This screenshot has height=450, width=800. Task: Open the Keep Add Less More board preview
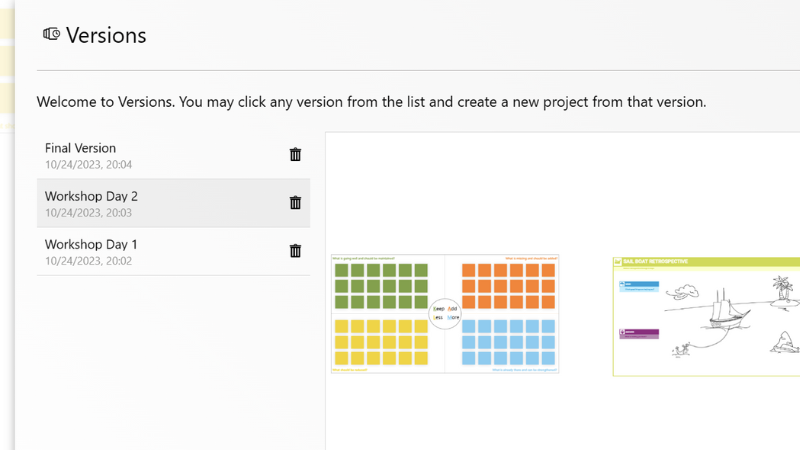click(x=445, y=313)
